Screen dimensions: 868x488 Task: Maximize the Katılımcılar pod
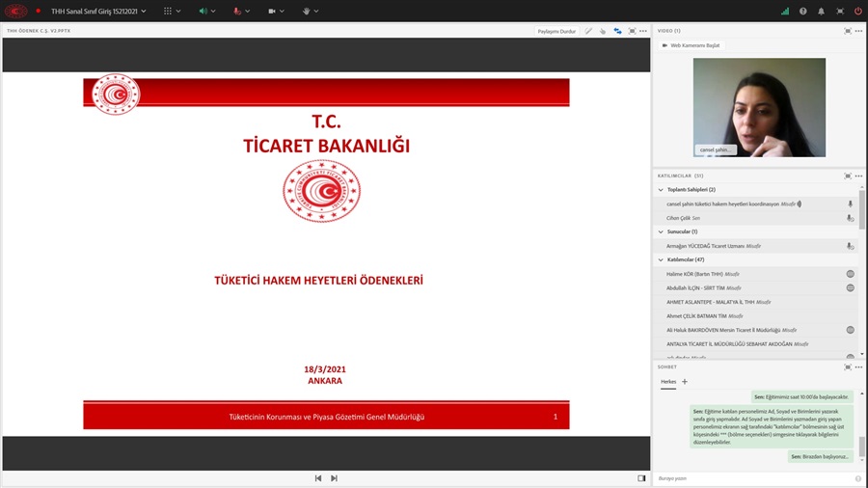848,176
